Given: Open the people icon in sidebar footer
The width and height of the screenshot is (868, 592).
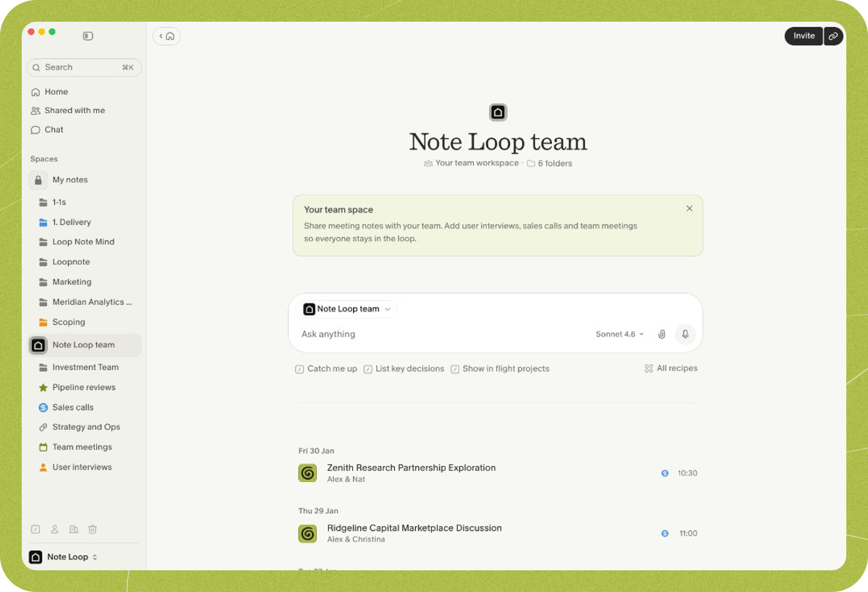Looking at the screenshot, I should (x=54, y=529).
